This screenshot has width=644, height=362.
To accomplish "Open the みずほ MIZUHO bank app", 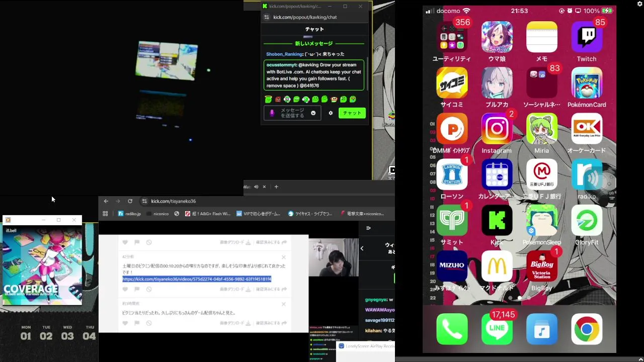I will point(452,266).
